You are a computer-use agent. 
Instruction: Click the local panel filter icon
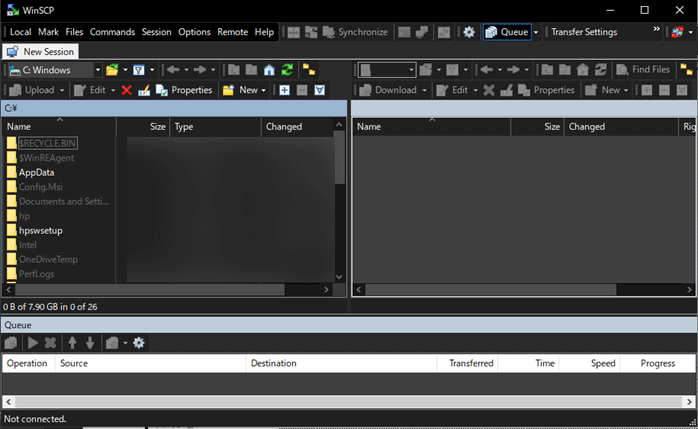(139, 70)
